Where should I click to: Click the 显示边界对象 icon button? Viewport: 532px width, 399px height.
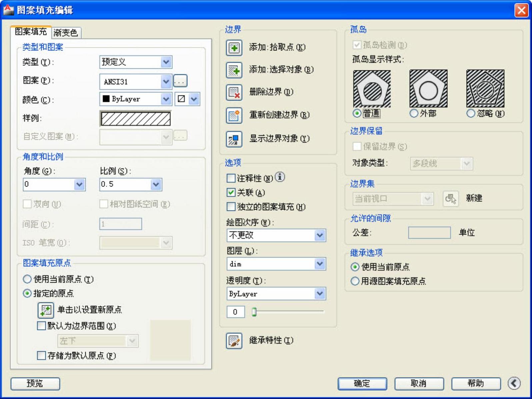pos(234,139)
